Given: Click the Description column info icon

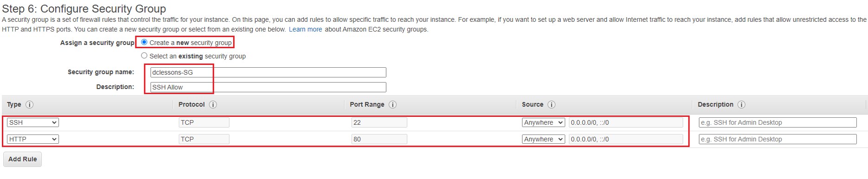Looking at the screenshot, I should [x=741, y=105].
